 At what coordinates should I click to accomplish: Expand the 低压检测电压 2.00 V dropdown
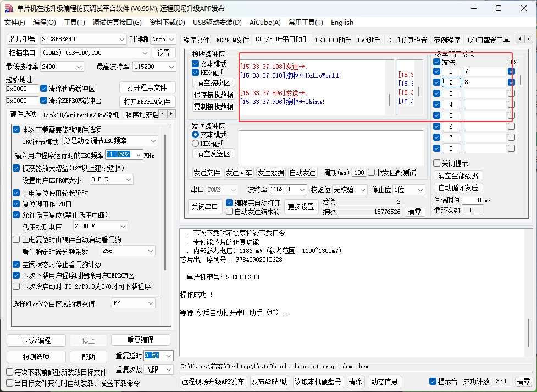[x=123, y=226]
